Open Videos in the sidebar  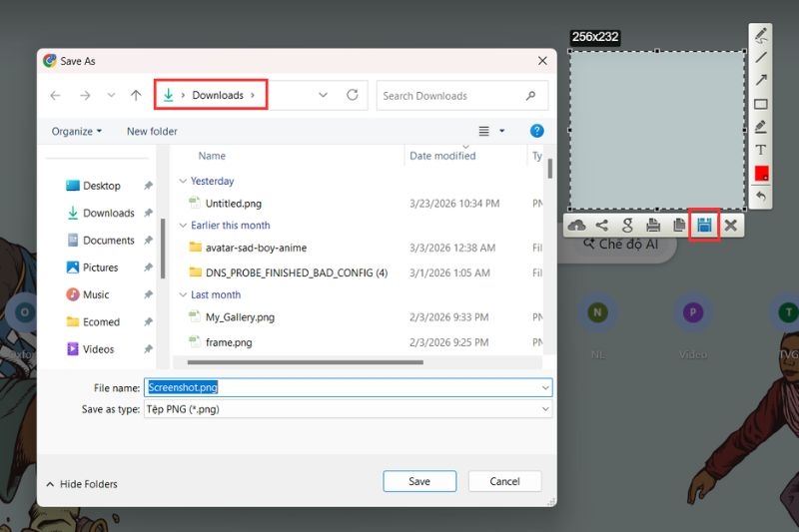click(98, 349)
